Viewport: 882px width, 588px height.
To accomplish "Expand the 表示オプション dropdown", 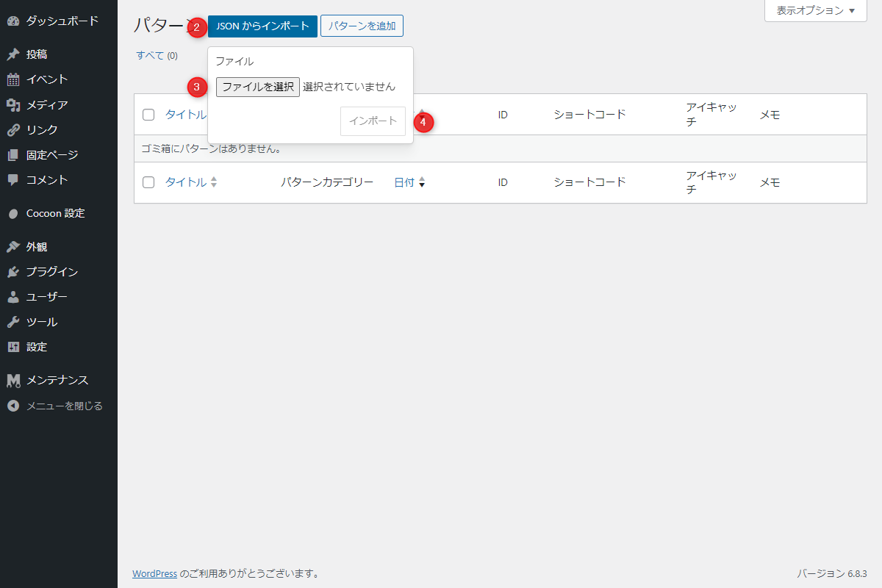I will tap(816, 10).
